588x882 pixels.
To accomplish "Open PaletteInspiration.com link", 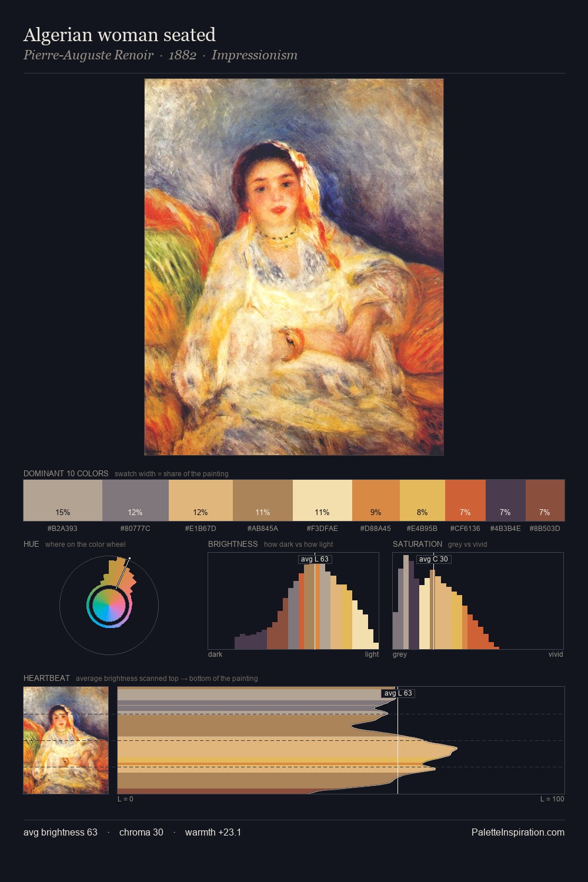I will pos(518,832).
